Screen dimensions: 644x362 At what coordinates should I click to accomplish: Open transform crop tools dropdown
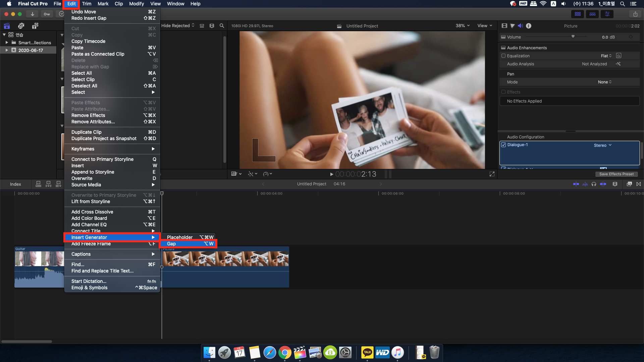[236, 174]
